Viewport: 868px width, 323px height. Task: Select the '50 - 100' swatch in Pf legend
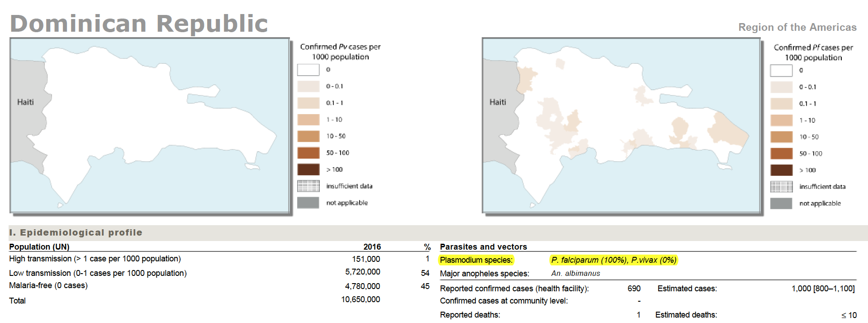tap(781, 154)
